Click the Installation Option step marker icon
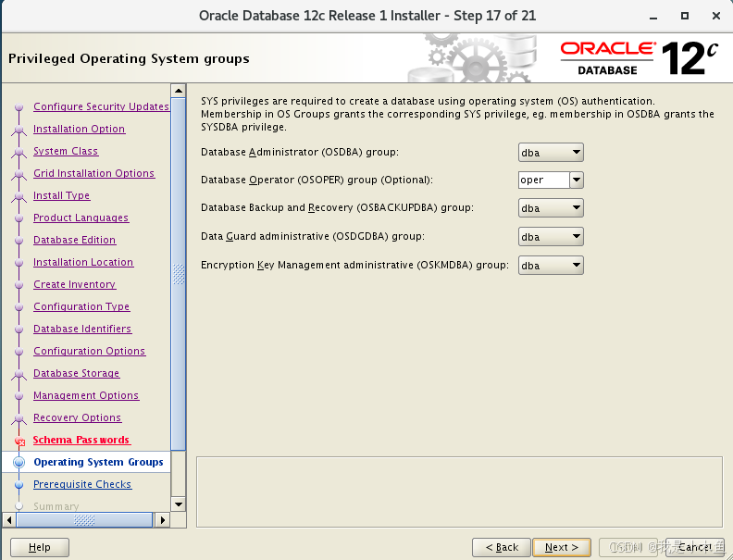 (19, 130)
